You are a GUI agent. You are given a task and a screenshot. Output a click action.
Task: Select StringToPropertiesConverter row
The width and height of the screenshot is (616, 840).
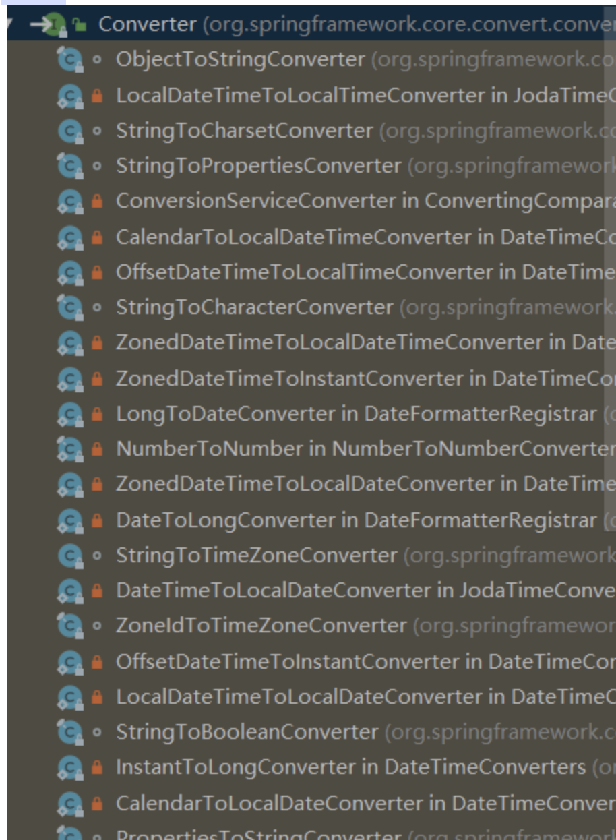(x=365, y=166)
